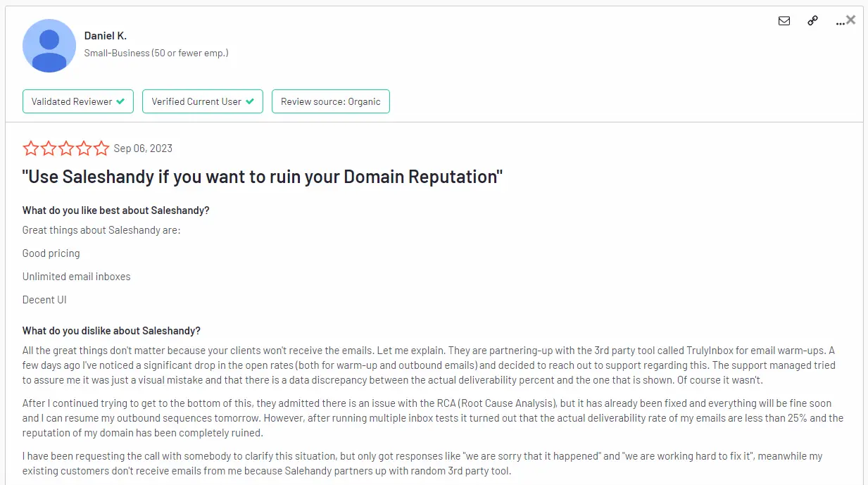Click the envelope email share icon
The width and height of the screenshot is (868, 485).
pos(784,21)
